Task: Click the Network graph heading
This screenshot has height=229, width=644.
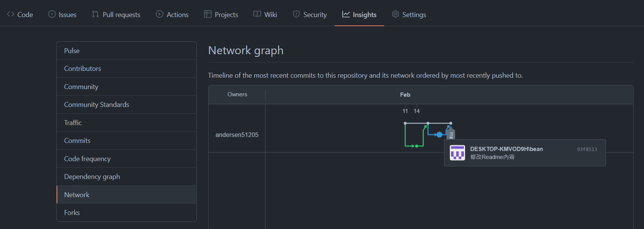Action: [246, 50]
